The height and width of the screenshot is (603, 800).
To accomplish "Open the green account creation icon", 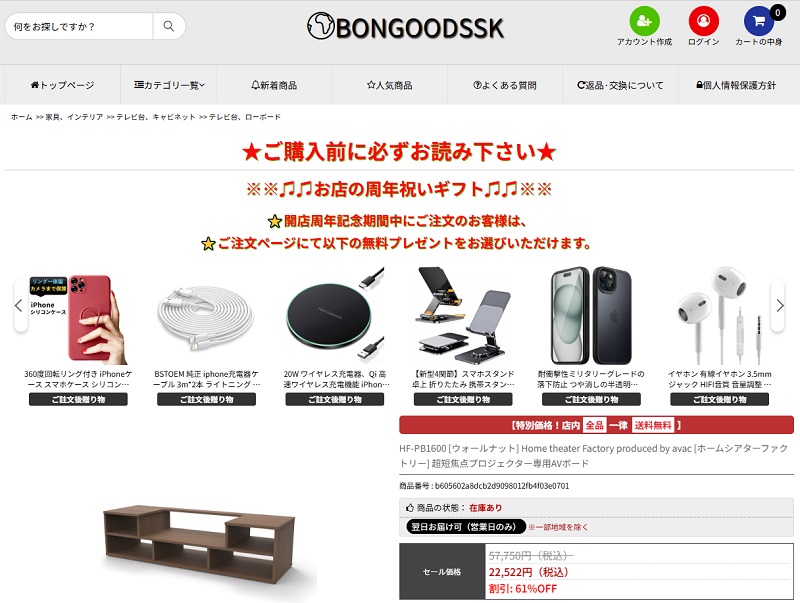I will (644, 21).
